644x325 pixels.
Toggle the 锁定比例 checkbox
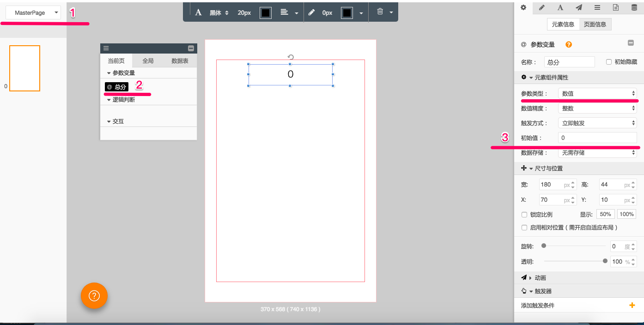coord(524,215)
